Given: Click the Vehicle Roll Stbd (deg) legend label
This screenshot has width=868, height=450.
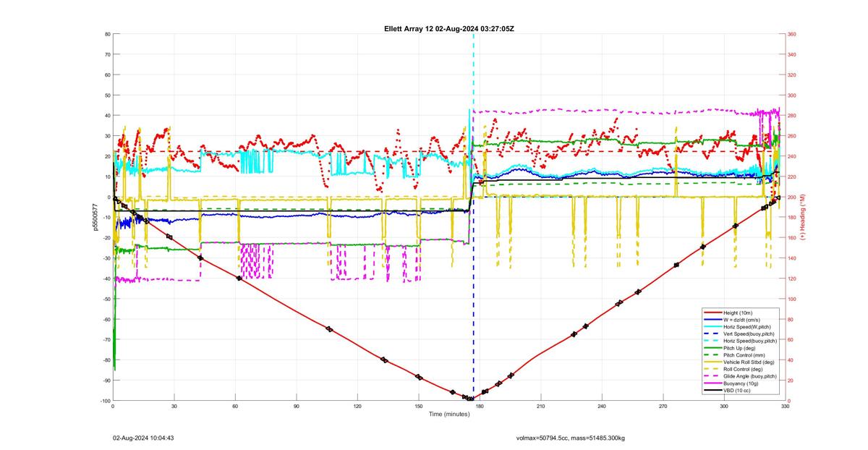Looking at the screenshot, I should coord(749,362).
